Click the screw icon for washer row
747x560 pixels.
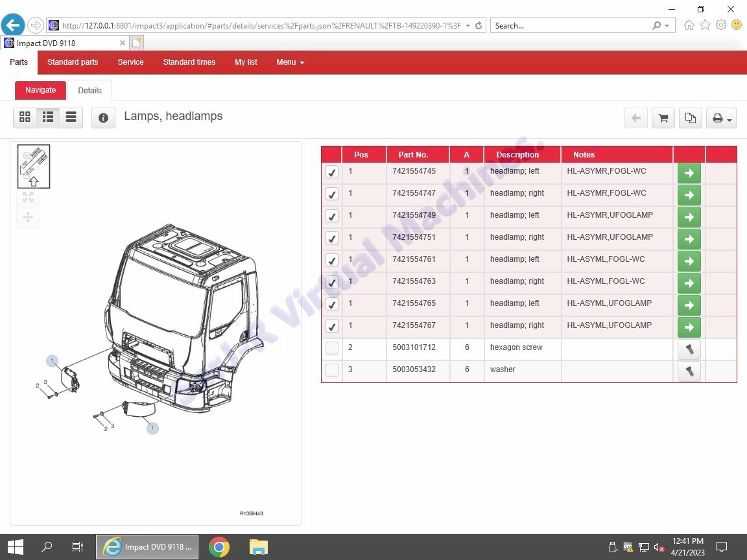pos(689,371)
